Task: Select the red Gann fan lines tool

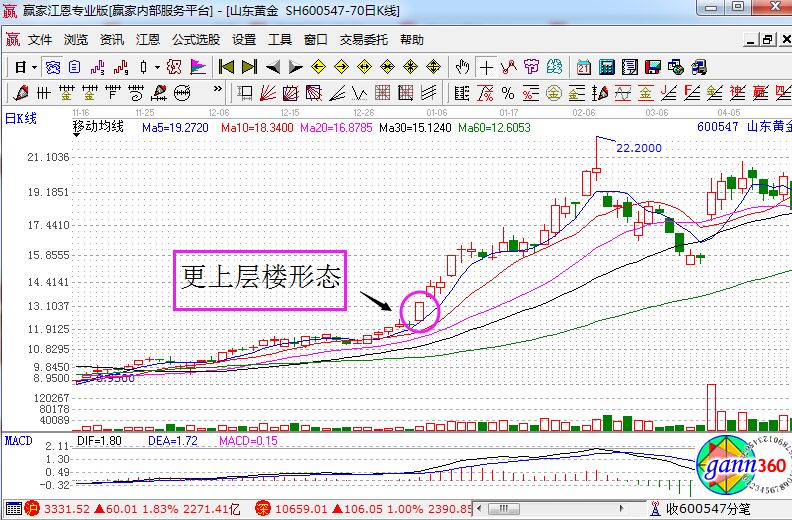Action: pos(269,93)
